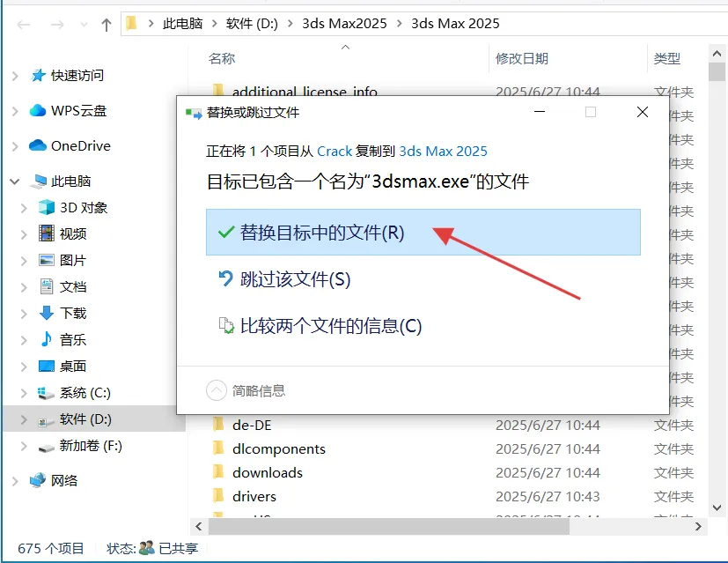Viewport: 728px width, 563px height.
Task: Select the dlcomponents folder
Action: pyautogui.click(x=279, y=448)
